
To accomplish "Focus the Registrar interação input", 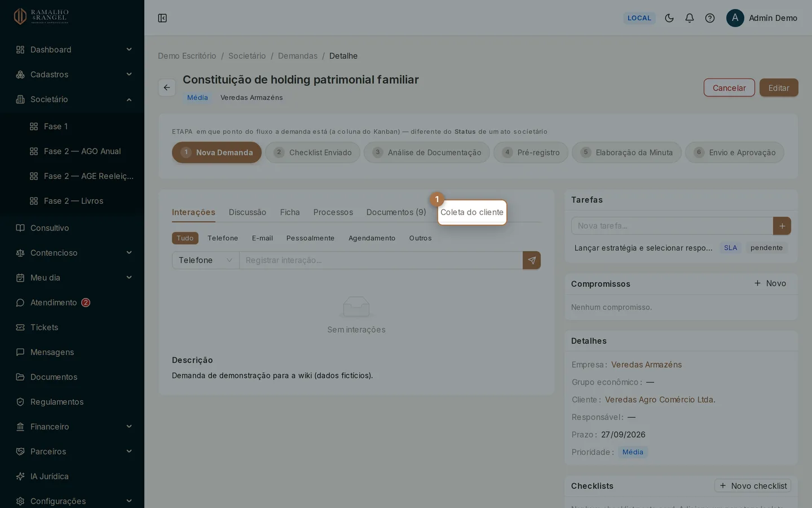I will [381, 260].
